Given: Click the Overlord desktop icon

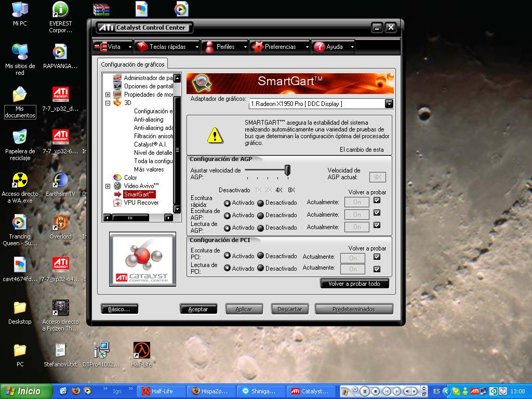Looking at the screenshot, I should point(60,223).
